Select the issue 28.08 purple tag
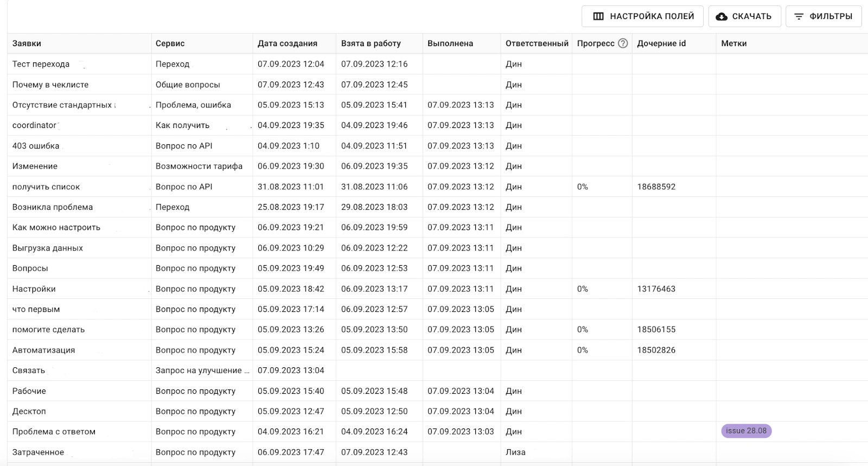This screenshot has width=868, height=466. coord(746,431)
